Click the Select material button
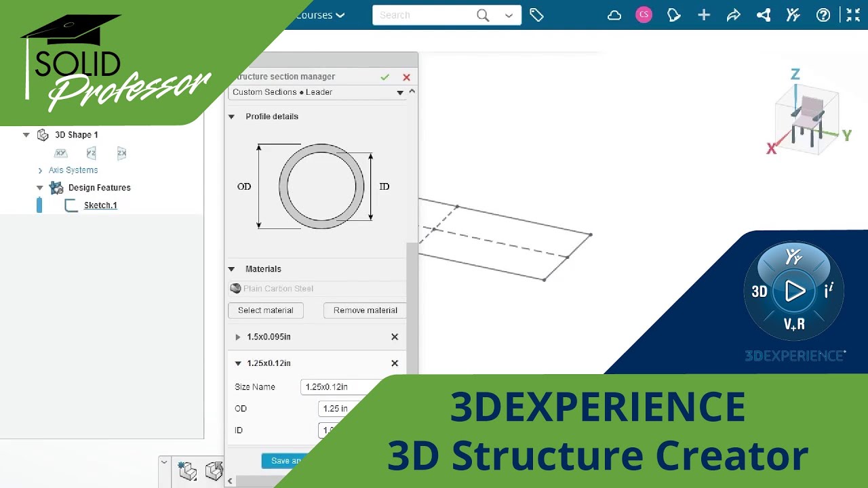 [266, 310]
